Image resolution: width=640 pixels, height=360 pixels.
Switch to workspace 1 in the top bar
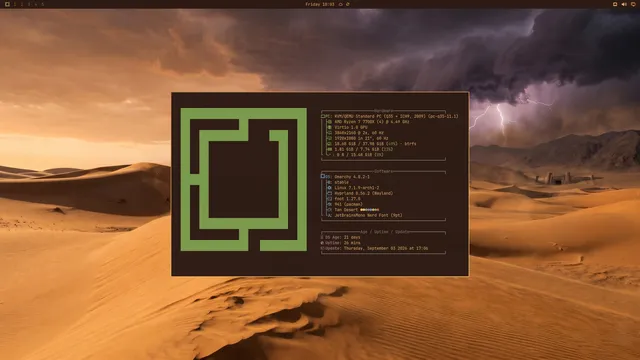(15, 4)
